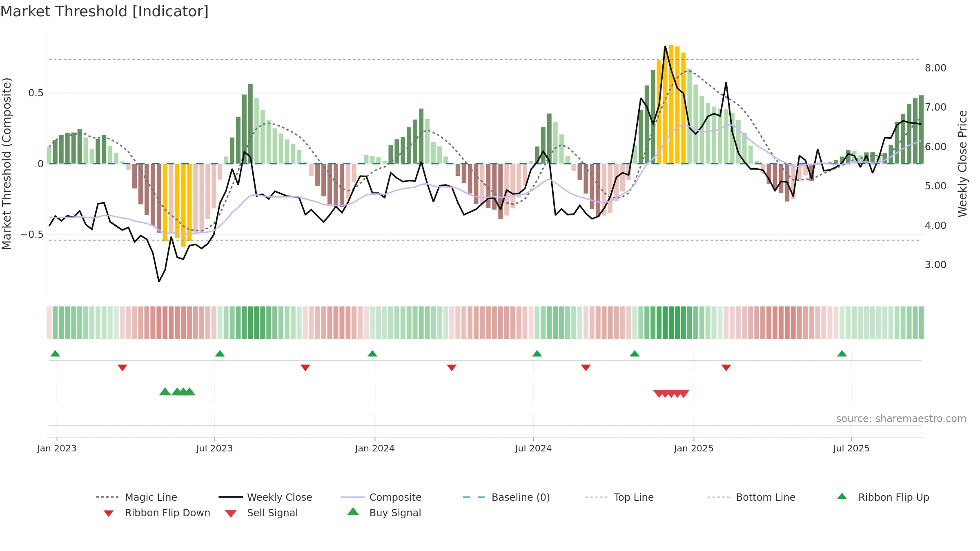Toggle the Magic Line legend entry
The height and width of the screenshot is (551, 980).
click(x=137, y=497)
